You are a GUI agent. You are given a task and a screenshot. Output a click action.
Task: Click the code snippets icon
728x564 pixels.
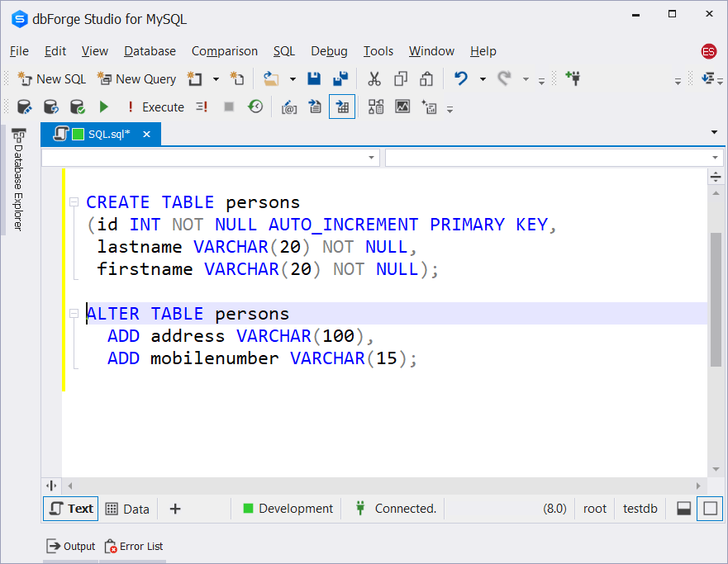pyautogui.click(x=288, y=107)
